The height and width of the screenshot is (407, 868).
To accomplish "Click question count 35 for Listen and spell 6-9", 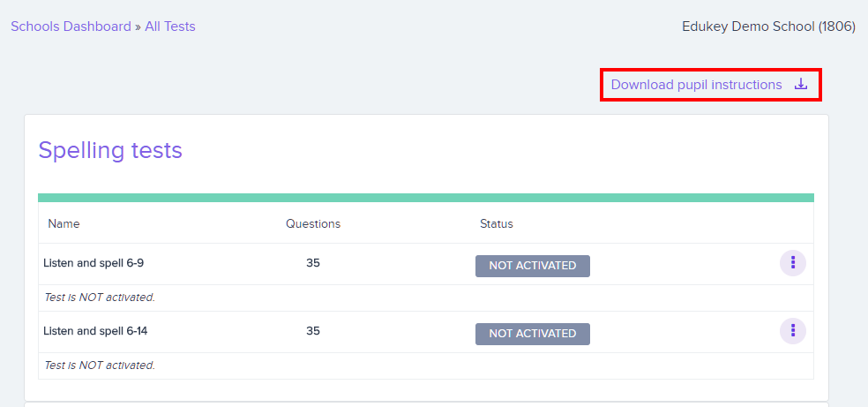I will pos(313,263).
